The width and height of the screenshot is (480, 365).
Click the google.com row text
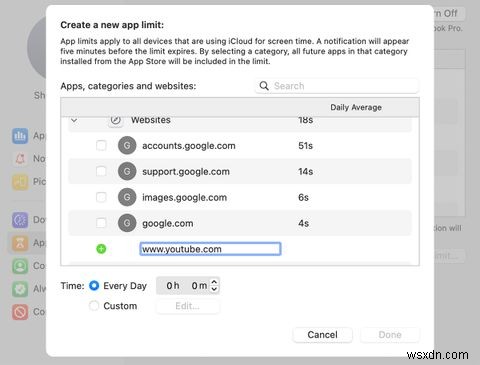[168, 223]
